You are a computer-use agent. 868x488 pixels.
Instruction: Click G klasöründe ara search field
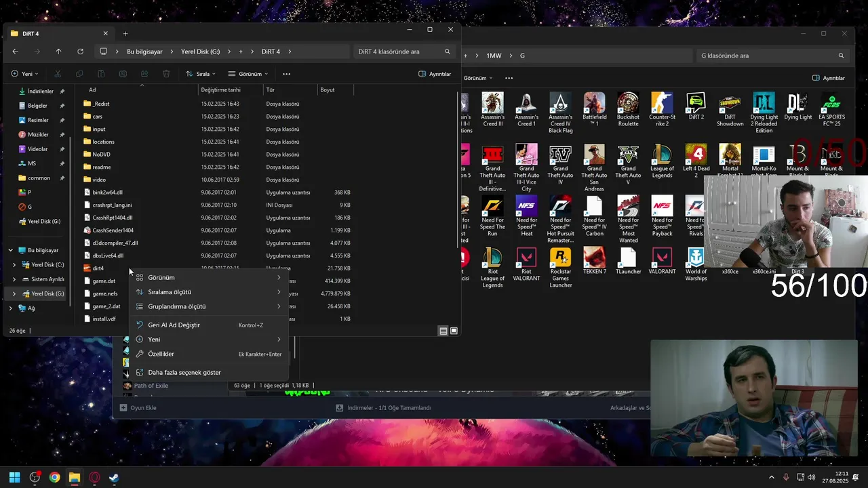coord(773,56)
